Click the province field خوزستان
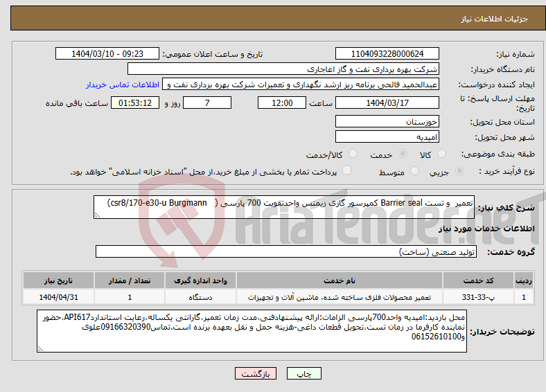Image resolution: width=546 pixels, height=392 pixels. tap(387, 121)
